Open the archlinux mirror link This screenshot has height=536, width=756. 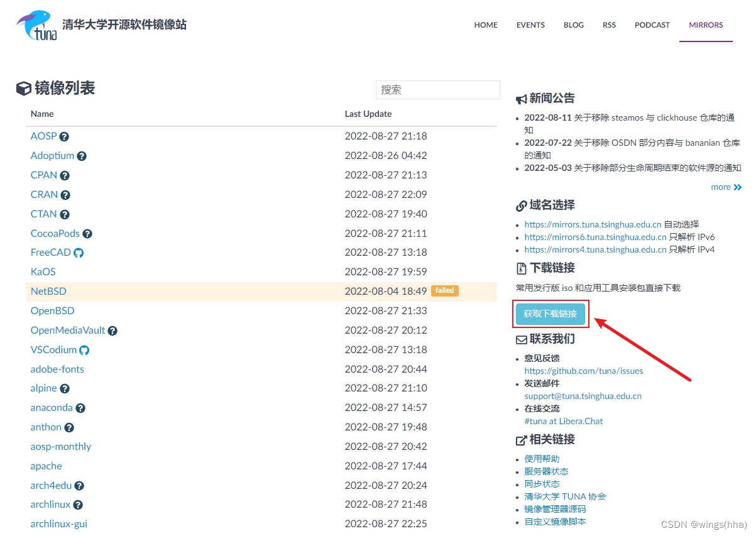50,505
